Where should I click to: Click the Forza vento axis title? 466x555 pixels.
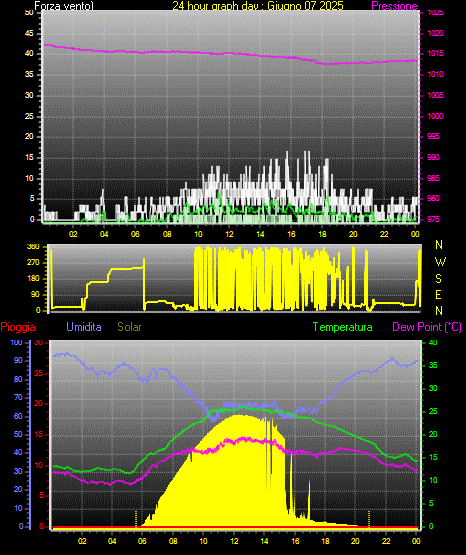point(64,6)
